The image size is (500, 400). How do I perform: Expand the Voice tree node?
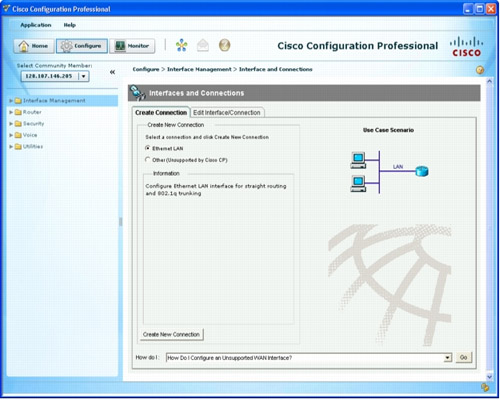(x=11, y=135)
